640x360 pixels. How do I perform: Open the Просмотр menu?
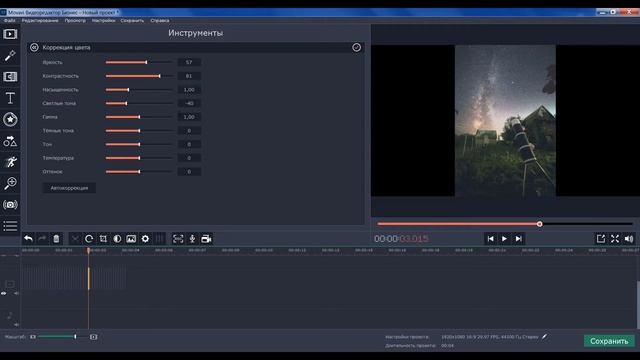coord(75,20)
